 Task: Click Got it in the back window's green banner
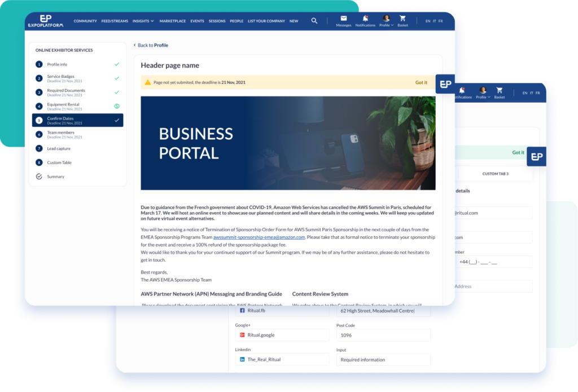pyautogui.click(x=518, y=152)
